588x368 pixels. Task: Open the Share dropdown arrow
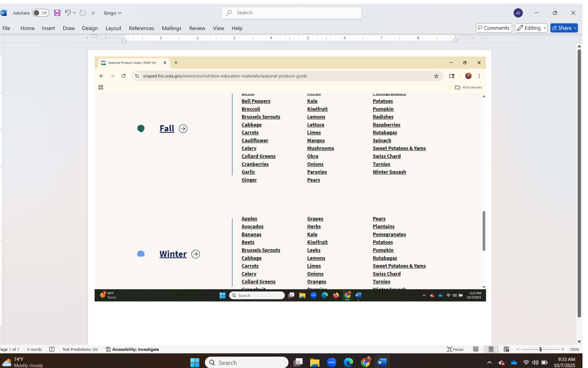point(575,28)
